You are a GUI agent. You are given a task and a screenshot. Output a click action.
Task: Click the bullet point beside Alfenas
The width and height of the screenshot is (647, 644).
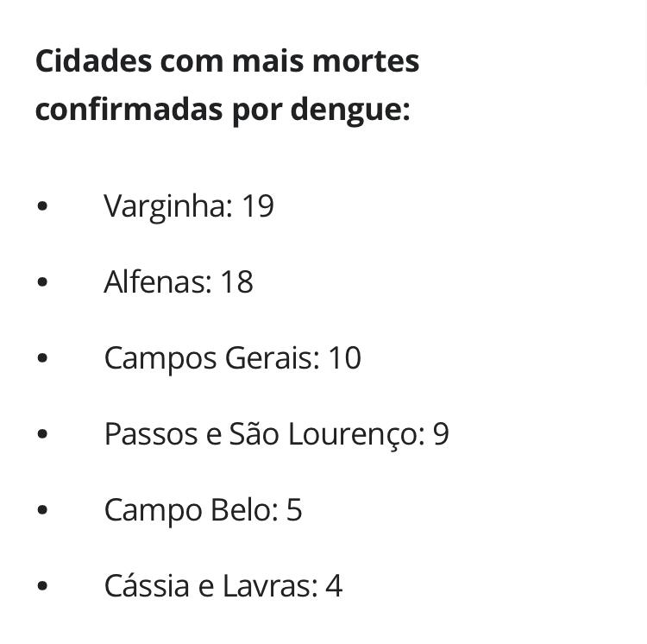tap(42, 281)
